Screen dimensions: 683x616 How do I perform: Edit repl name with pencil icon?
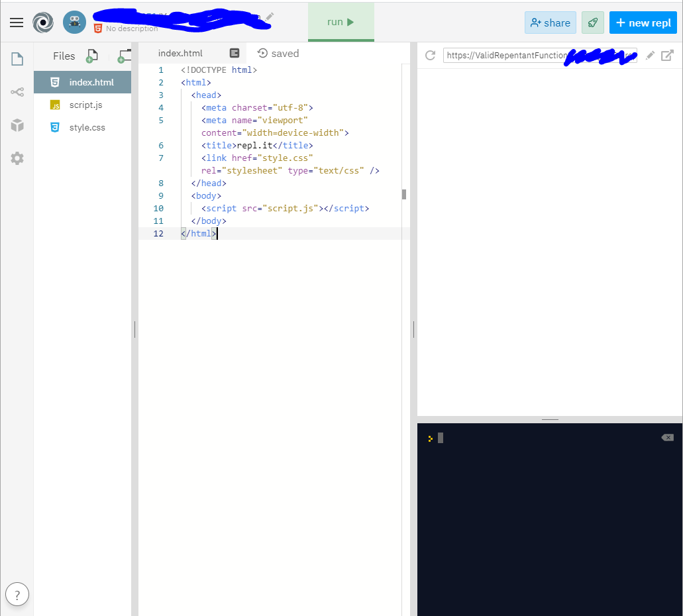coord(270,17)
